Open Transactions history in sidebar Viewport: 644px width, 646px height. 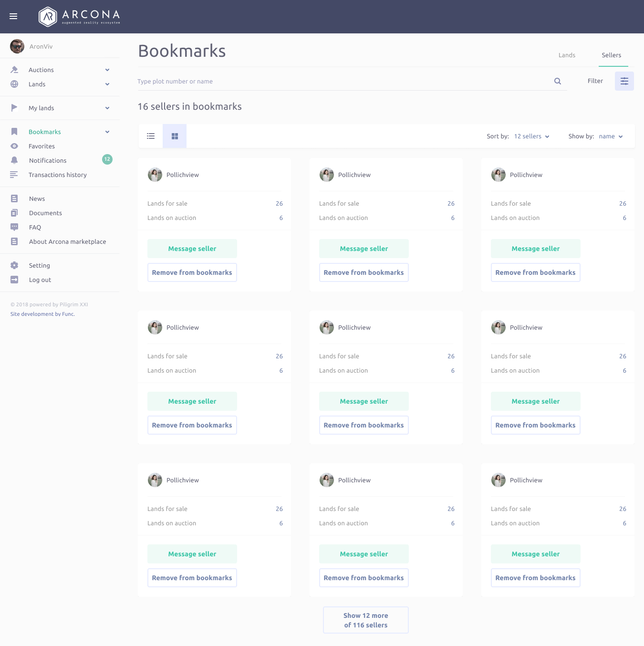click(x=57, y=175)
